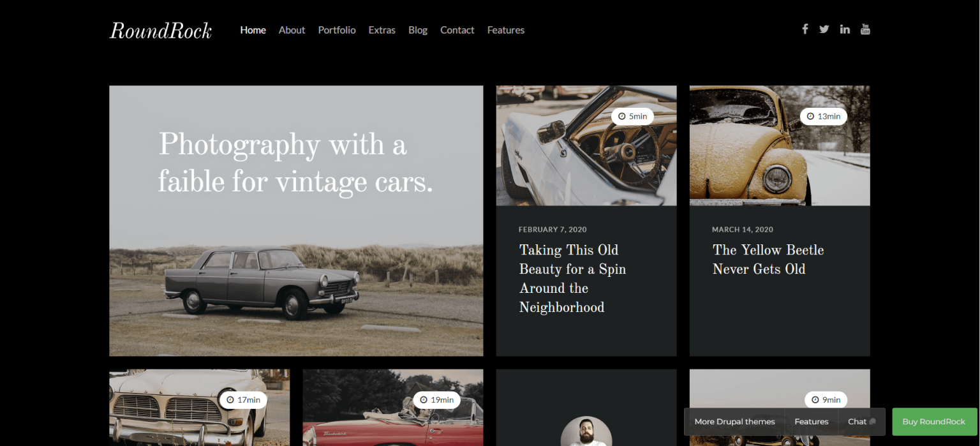Open the Portfolio navigation item
Screen dimensions: 980x446
[337, 30]
